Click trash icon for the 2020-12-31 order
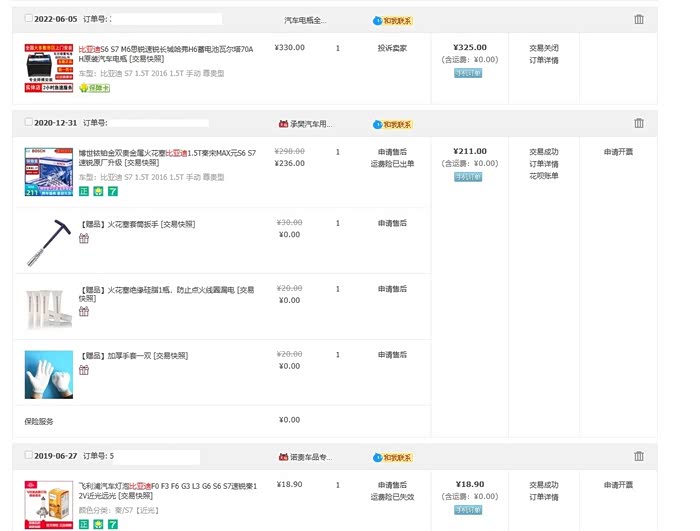This screenshot has height=531, width=700. [639, 123]
